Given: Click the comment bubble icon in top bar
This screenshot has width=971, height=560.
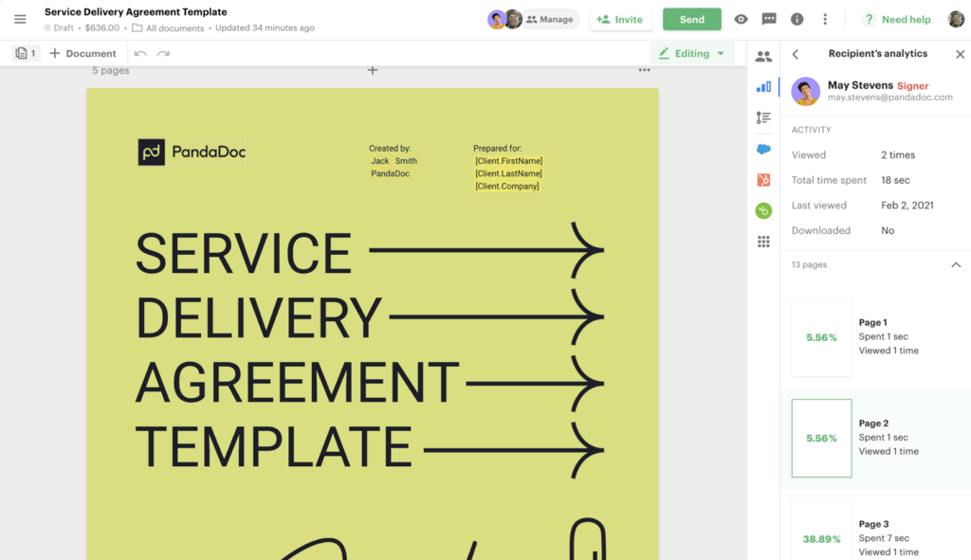Looking at the screenshot, I should click(769, 19).
